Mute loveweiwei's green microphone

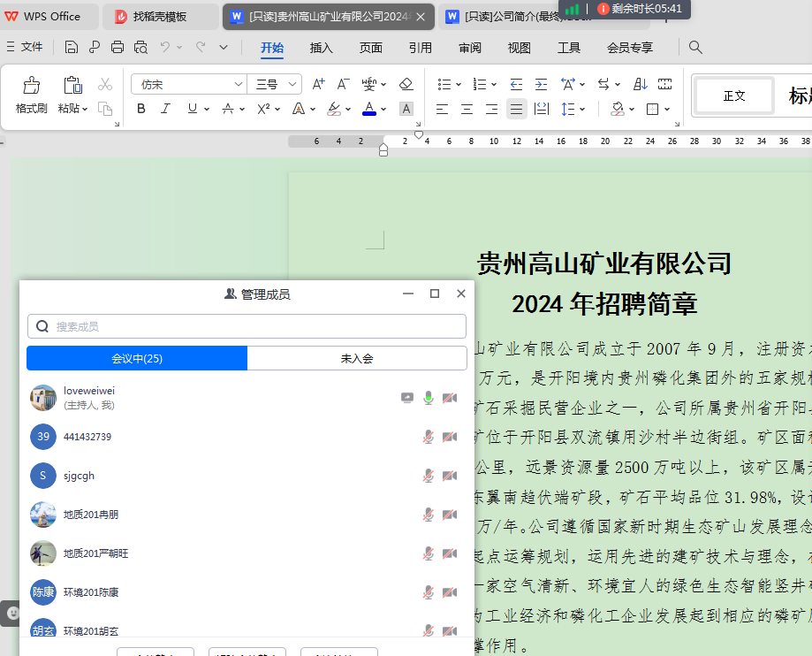click(x=428, y=398)
